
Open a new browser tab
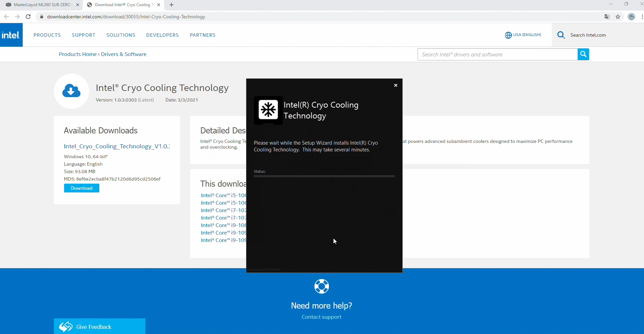coord(172,5)
